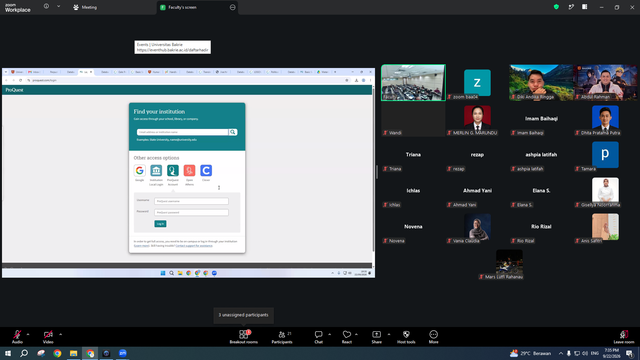This screenshot has width=640, height=360.
Task: Open meeting info icon
Action: 46,7
